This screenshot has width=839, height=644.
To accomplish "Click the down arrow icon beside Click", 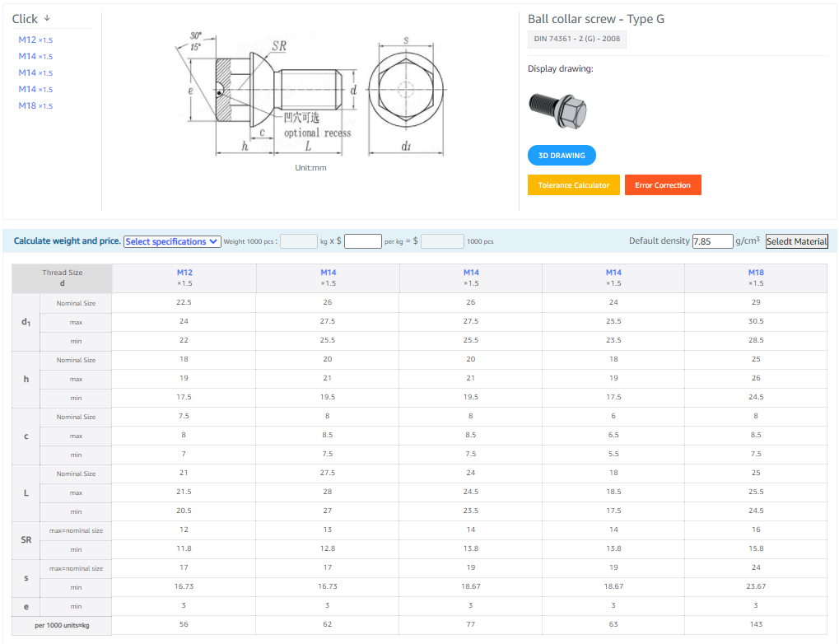I will 46,19.
